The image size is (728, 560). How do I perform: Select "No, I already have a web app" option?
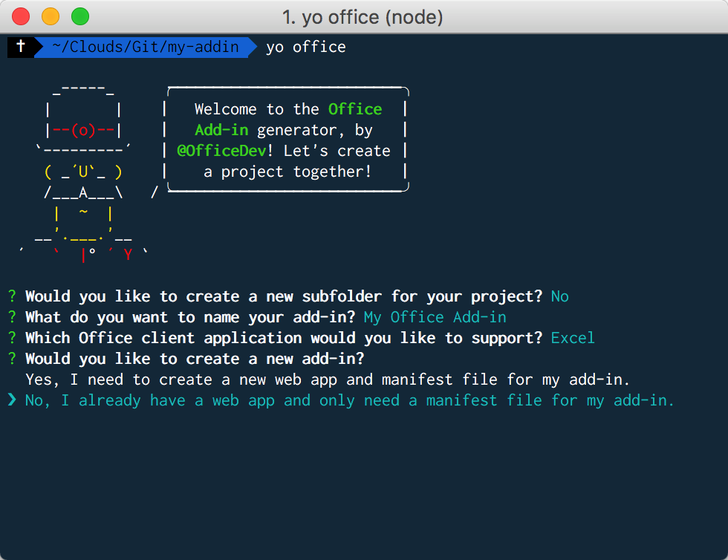click(349, 400)
